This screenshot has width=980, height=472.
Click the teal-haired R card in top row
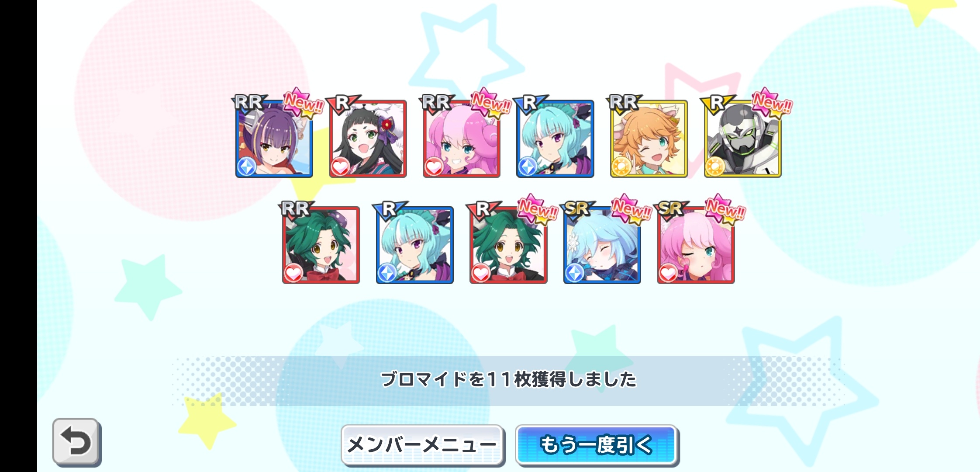point(555,139)
